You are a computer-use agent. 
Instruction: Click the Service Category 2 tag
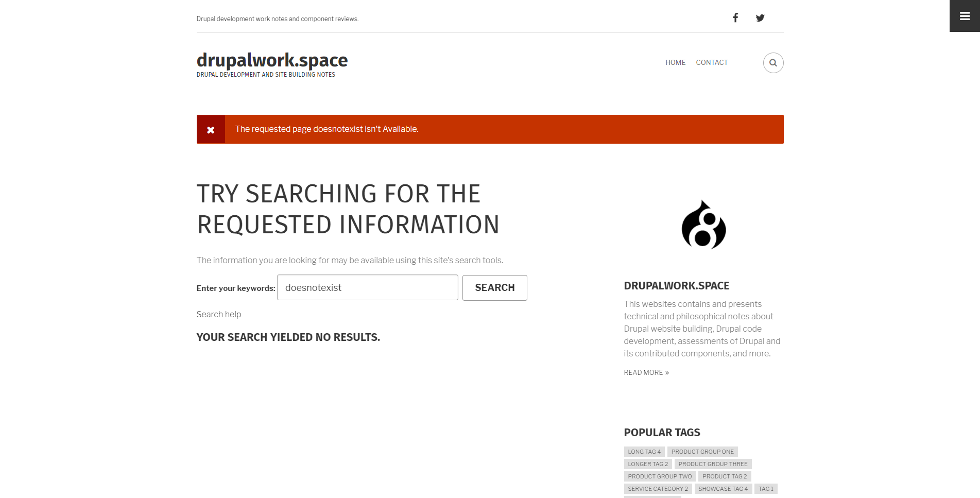(658, 489)
